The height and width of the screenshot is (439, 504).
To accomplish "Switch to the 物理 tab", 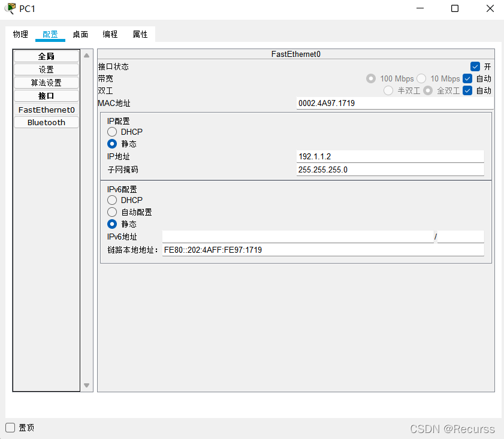I will 20,34.
